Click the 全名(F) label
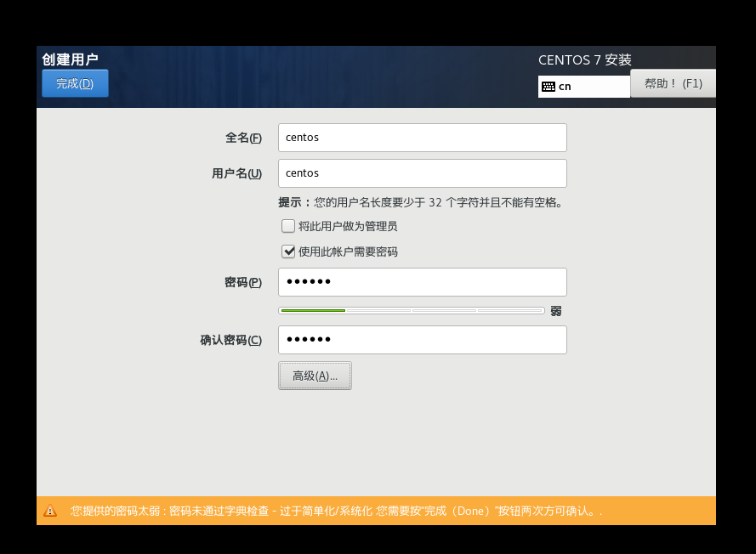 click(x=243, y=138)
